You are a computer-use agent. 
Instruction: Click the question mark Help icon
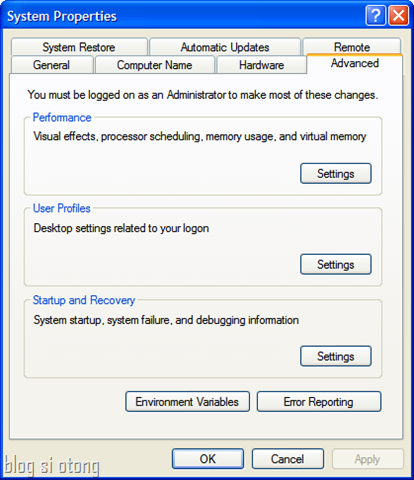pos(375,15)
